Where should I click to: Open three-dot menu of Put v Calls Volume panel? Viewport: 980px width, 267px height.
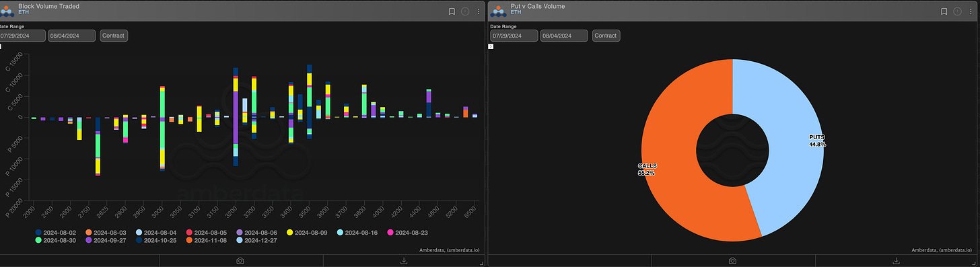(971, 11)
